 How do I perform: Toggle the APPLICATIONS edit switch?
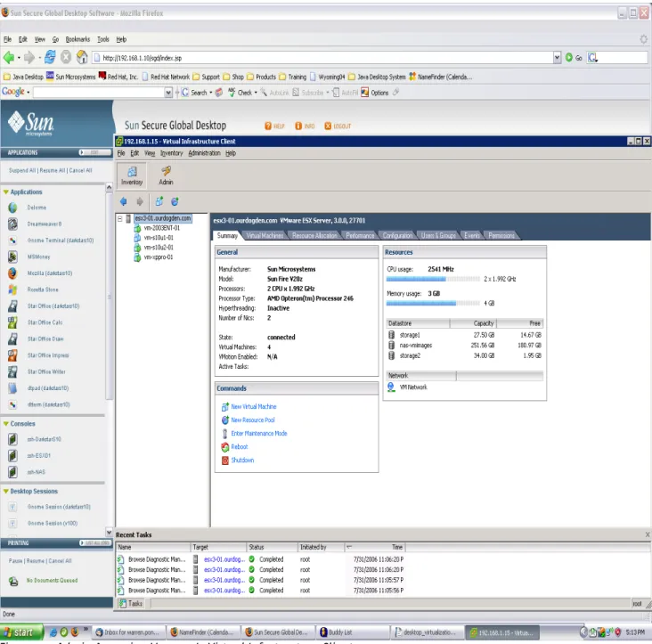point(94,152)
